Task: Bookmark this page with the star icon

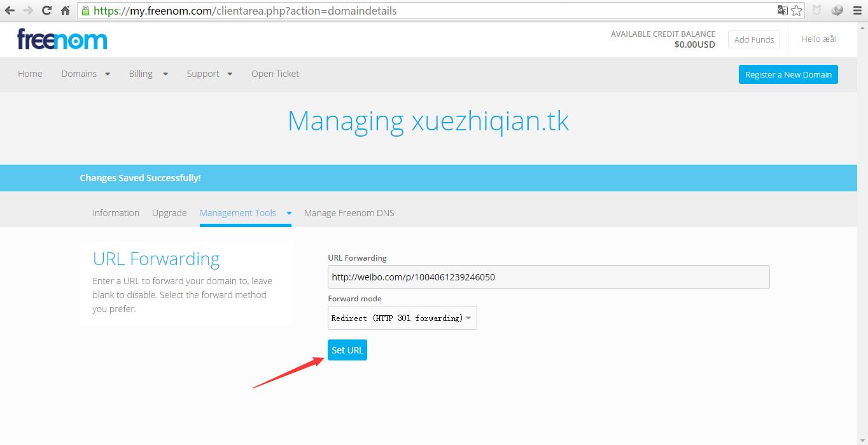Action: [797, 11]
